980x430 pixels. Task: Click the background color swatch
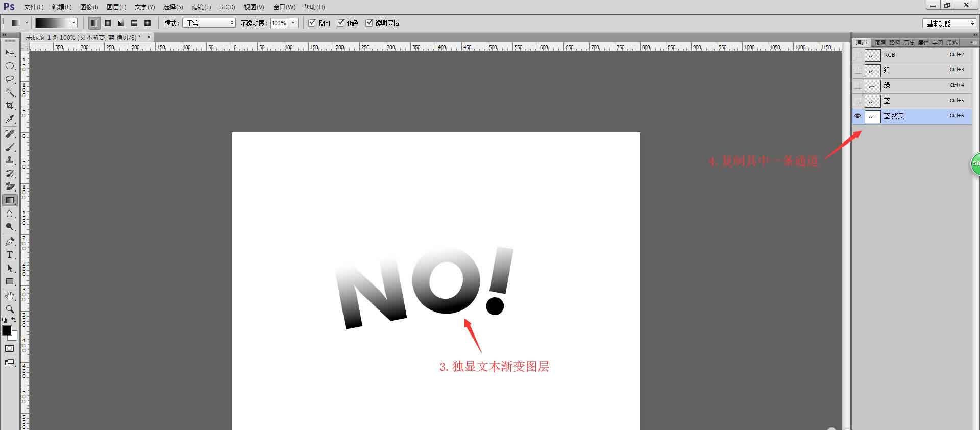click(x=14, y=337)
